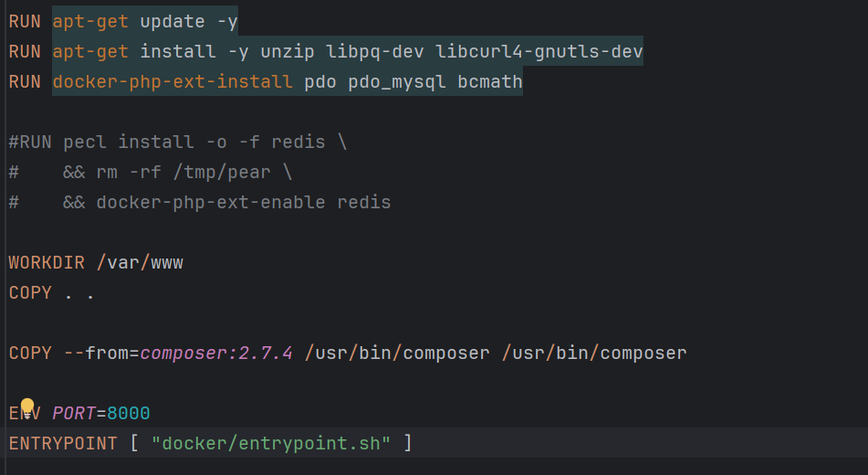The height and width of the screenshot is (475, 868).
Task: Click 'unzip' in the install line
Action: (288, 51)
